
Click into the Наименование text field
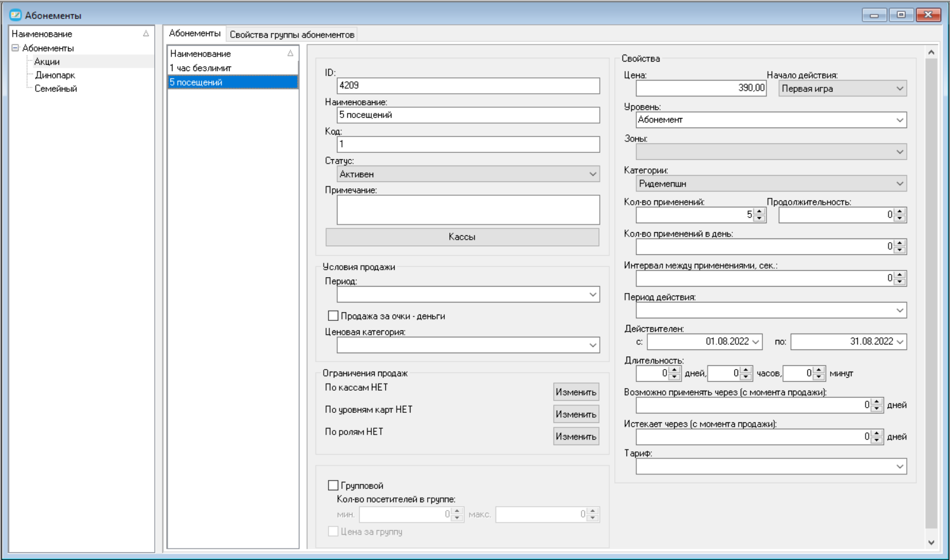click(468, 115)
